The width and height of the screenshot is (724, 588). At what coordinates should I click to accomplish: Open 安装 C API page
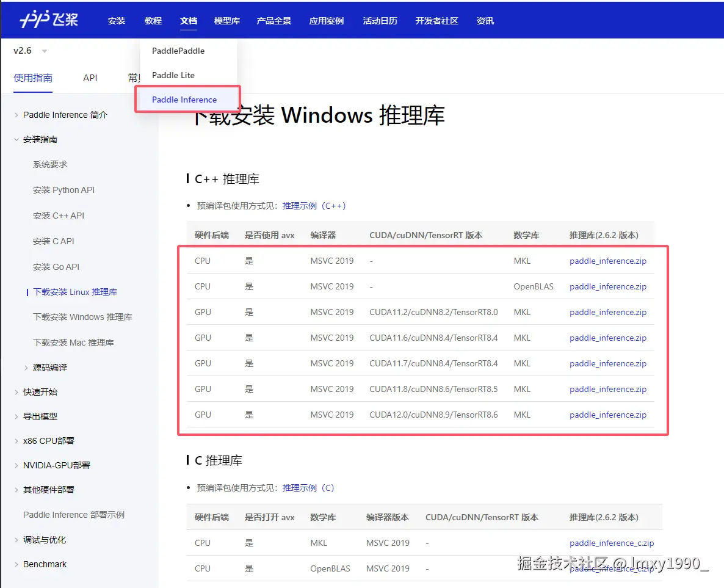click(53, 241)
